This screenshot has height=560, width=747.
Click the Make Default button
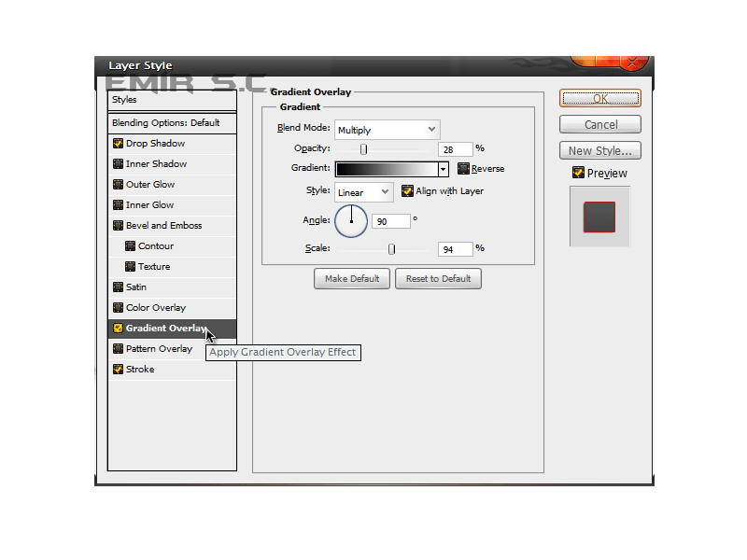[x=352, y=278]
